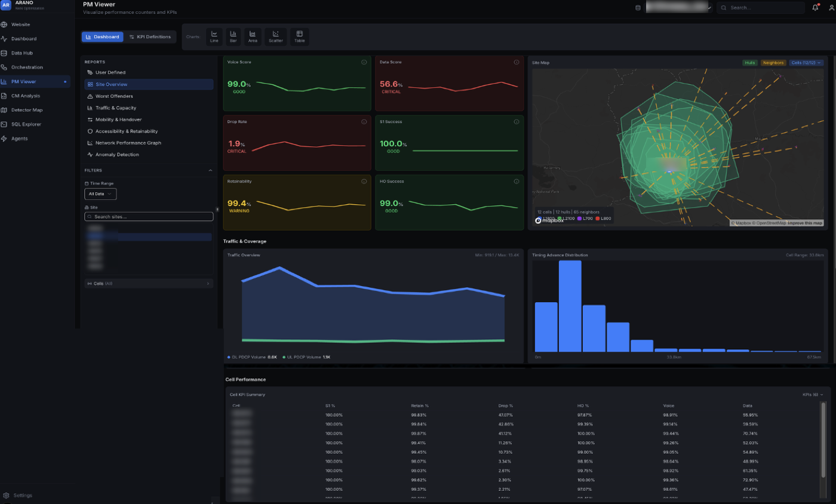Open the Time Range All Data dropdown
The image size is (836, 504).
click(x=100, y=194)
